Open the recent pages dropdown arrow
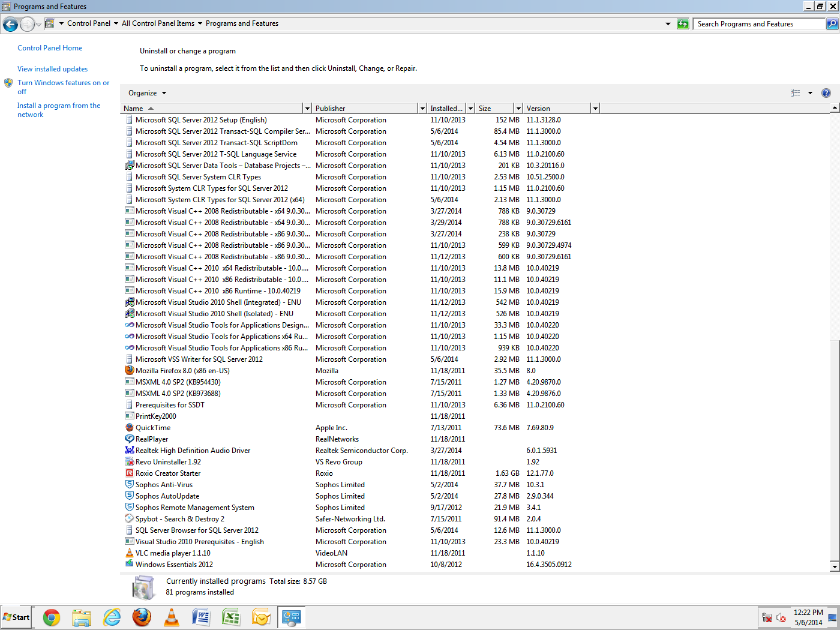Screen dimensions: 840x630 (x=38, y=25)
